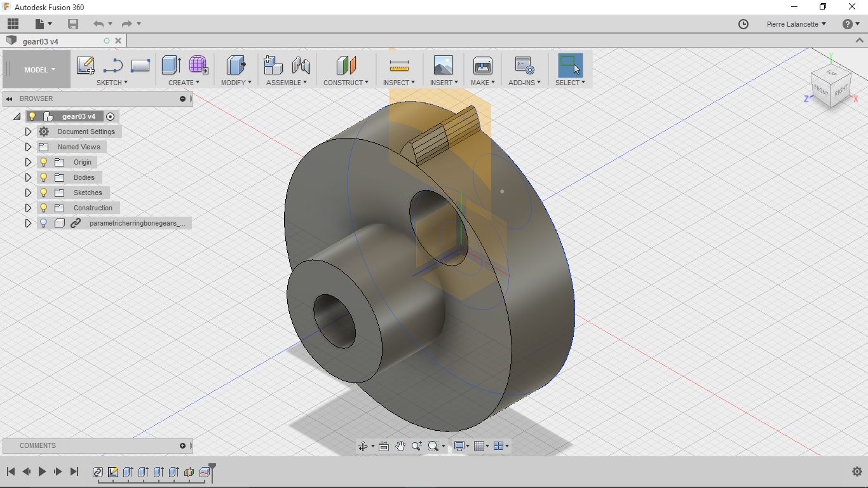
Task: Select the Pan hand tool
Action: click(400, 446)
